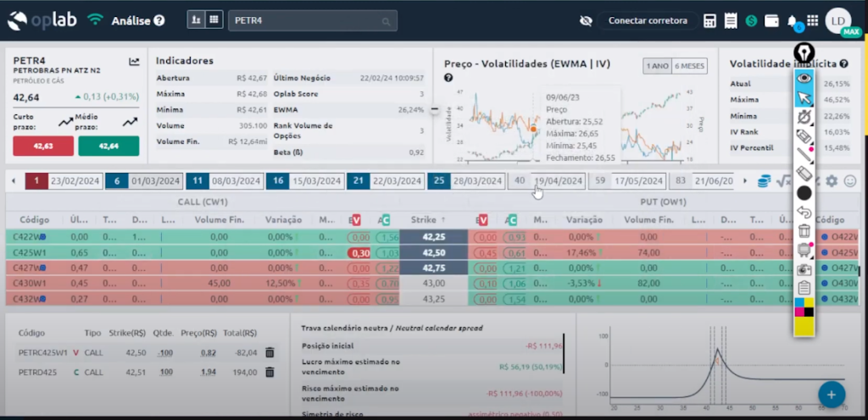Open notifications bell with badge
Viewport: 868px width, 420px height.
click(793, 21)
